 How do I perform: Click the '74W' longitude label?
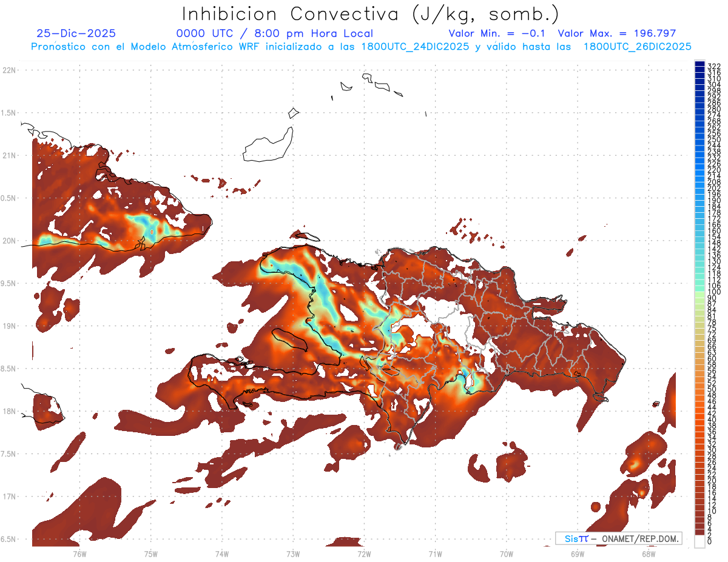click(x=221, y=554)
